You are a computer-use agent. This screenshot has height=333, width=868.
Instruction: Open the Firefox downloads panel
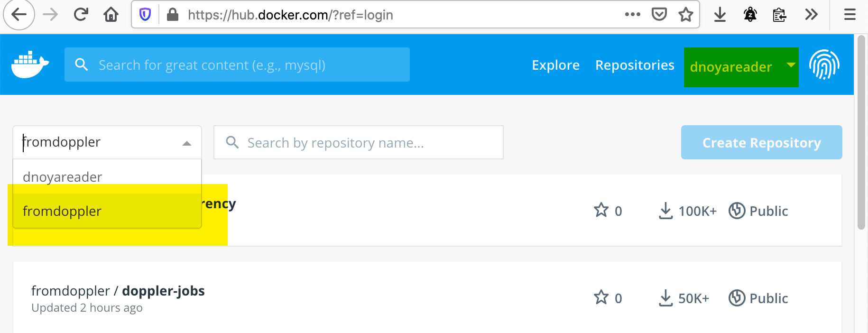pos(720,15)
